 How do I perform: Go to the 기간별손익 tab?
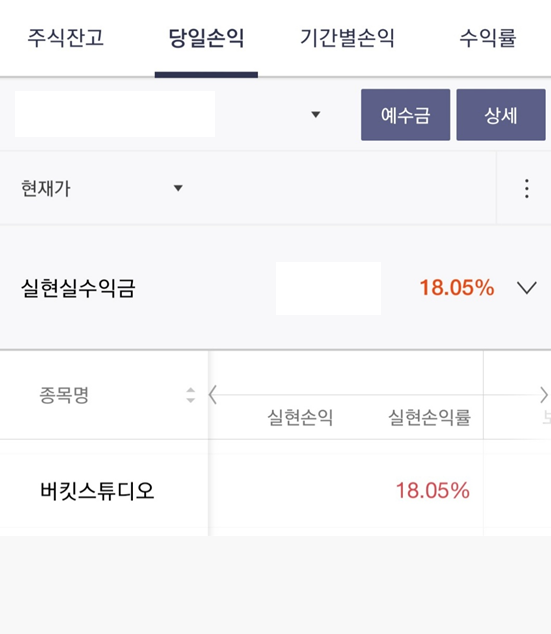click(x=347, y=38)
